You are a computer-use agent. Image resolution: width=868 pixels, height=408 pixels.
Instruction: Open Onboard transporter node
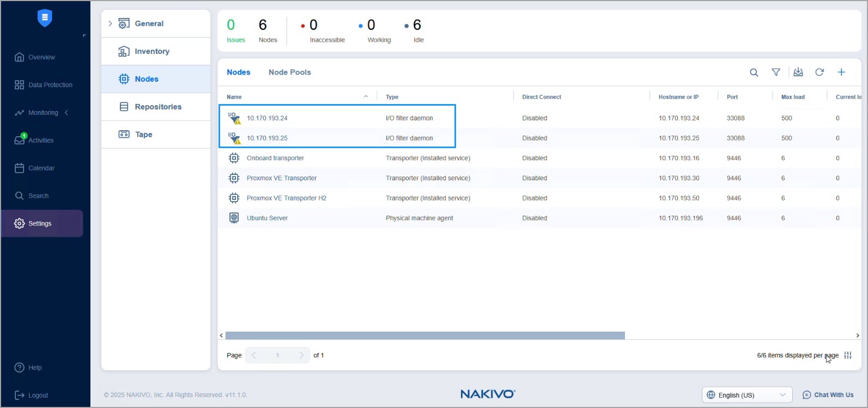coord(275,158)
